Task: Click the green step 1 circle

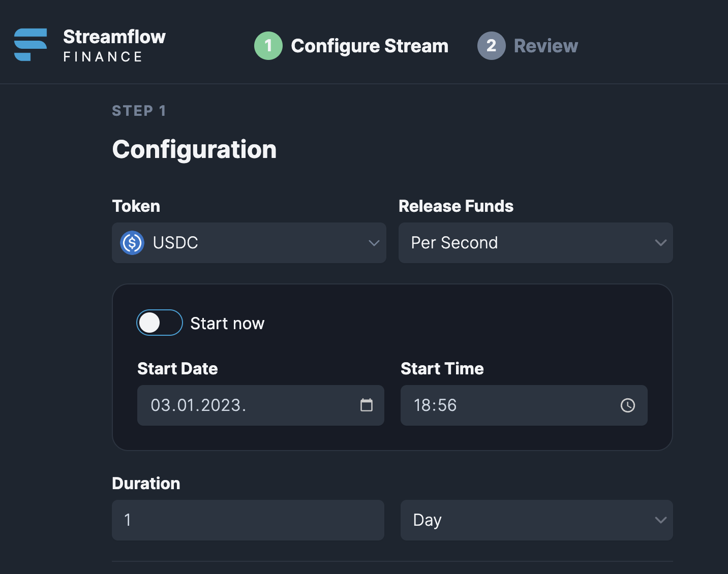Action: coord(268,46)
